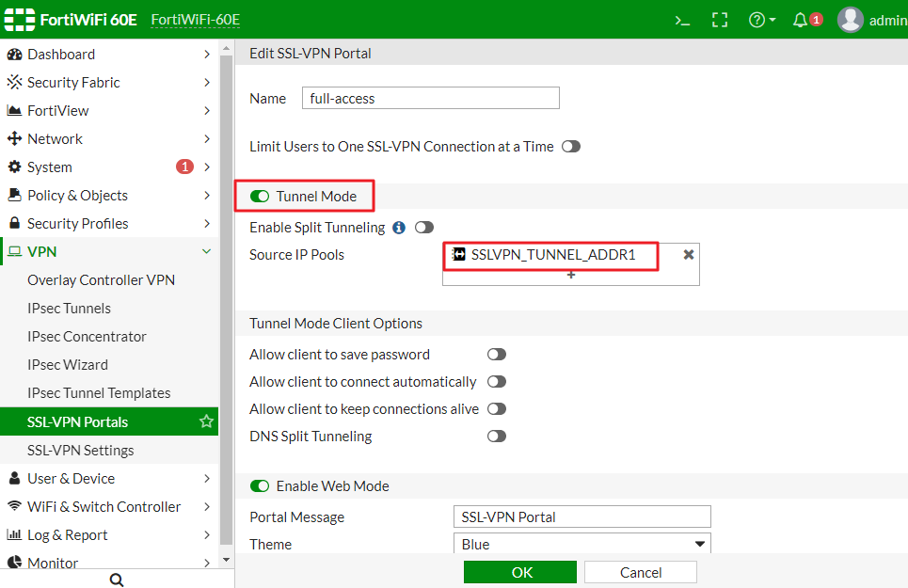
Task: Open SSL-VPN Settings page
Action: tap(81, 451)
